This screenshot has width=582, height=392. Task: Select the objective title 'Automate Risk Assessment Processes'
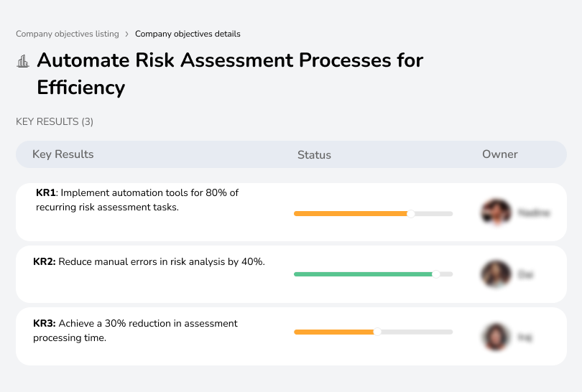point(230,73)
